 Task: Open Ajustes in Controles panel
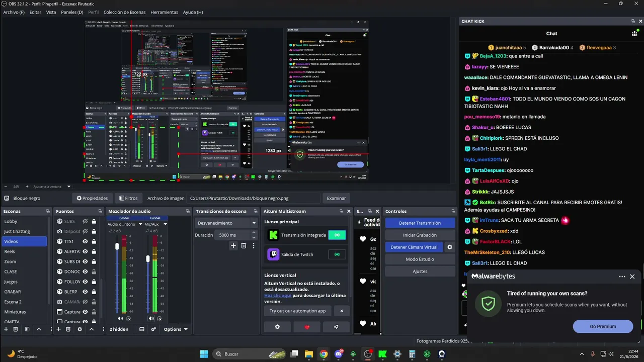[x=420, y=271]
